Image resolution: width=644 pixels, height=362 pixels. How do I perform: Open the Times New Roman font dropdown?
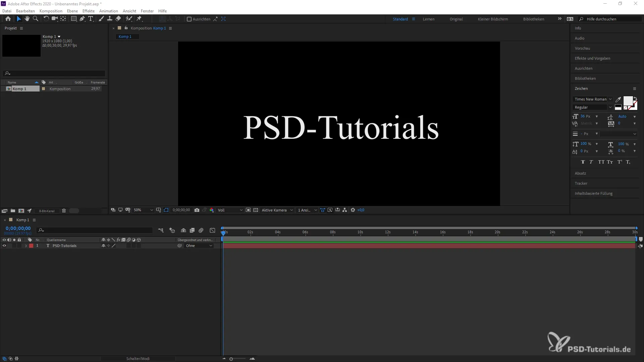[x=592, y=99]
